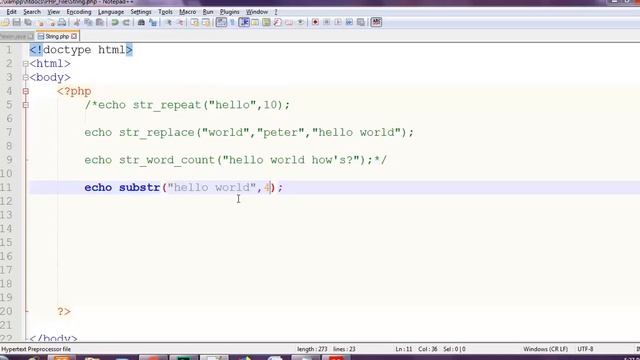Click the UTF-8 encoding status entry
Screen dimensions: 640x360
(585, 349)
